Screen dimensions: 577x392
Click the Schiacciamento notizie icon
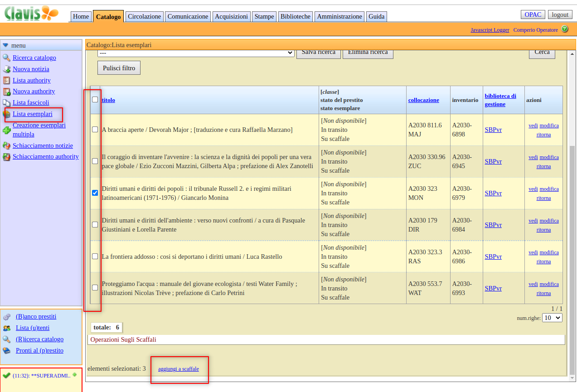6,146
